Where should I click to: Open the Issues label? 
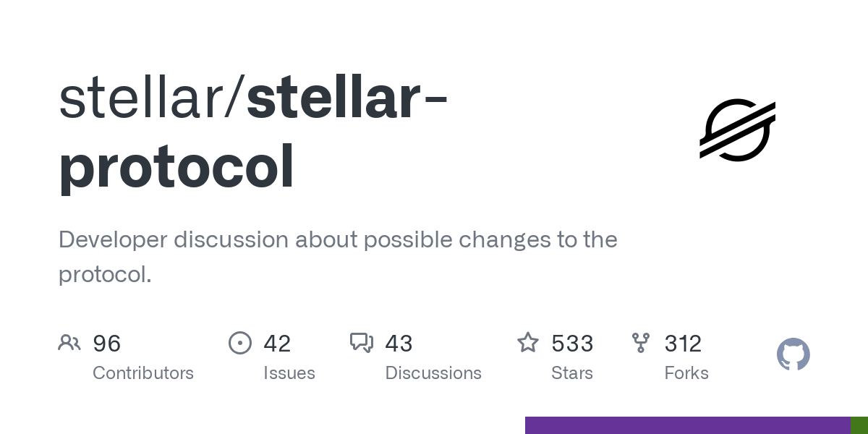click(x=289, y=373)
